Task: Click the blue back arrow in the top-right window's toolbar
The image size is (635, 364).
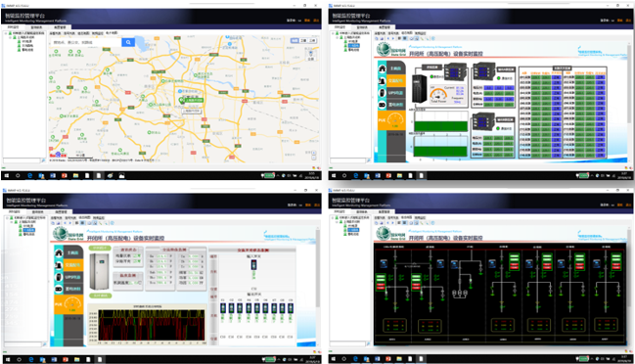Action: point(388,38)
